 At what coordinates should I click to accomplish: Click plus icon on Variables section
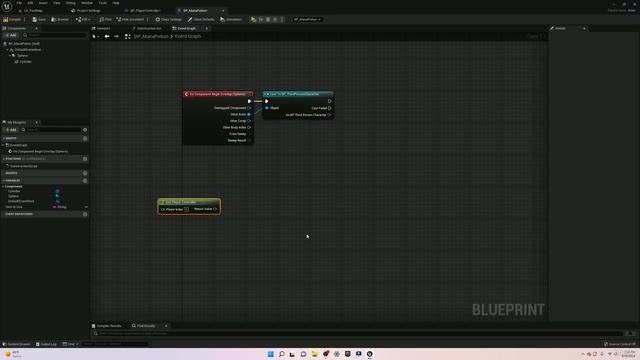tap(85, 180)
